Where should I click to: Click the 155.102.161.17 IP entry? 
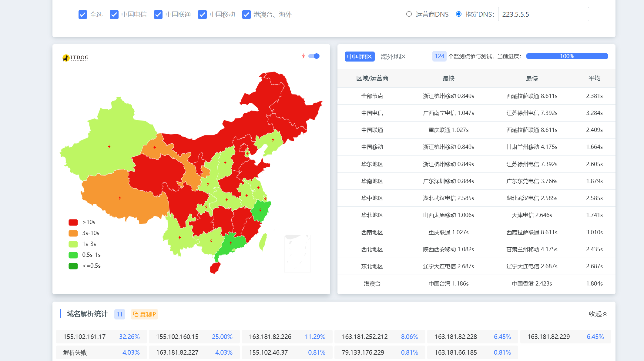[x=84, y=337]
